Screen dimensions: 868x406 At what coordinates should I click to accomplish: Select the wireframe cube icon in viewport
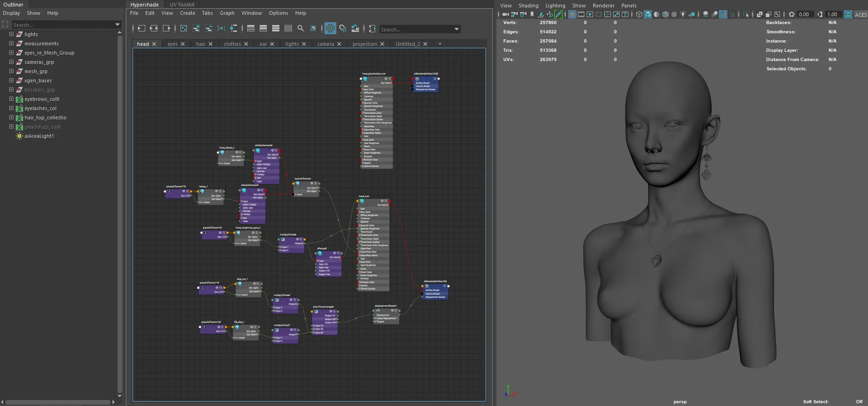coord(639,14)
